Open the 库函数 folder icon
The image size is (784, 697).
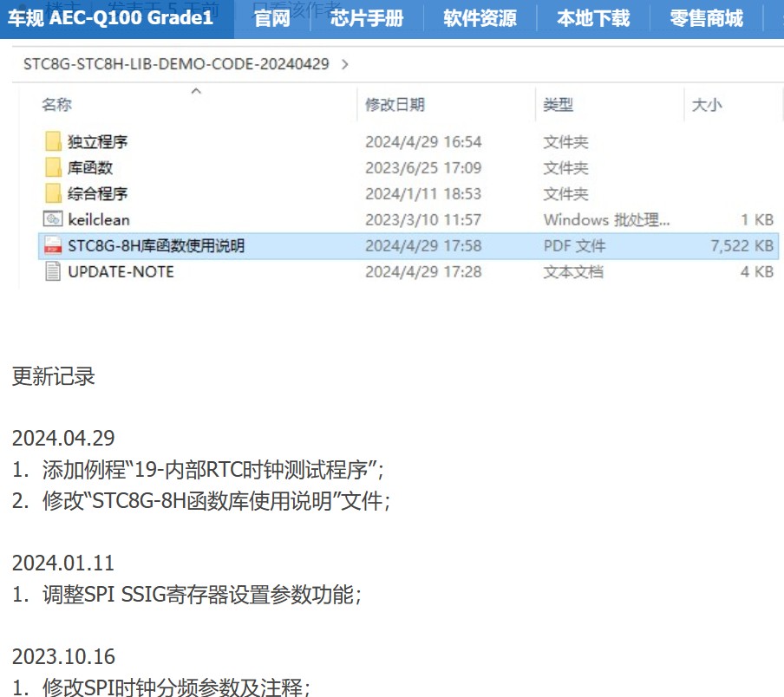click(x=53, y=167)
